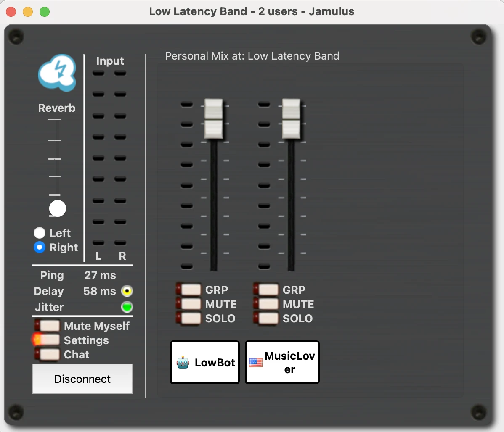Image resolution: width=504 pixels, height=432 pixels.
Task: Mute the LowBot channel
Action: [x=188, y=304]
